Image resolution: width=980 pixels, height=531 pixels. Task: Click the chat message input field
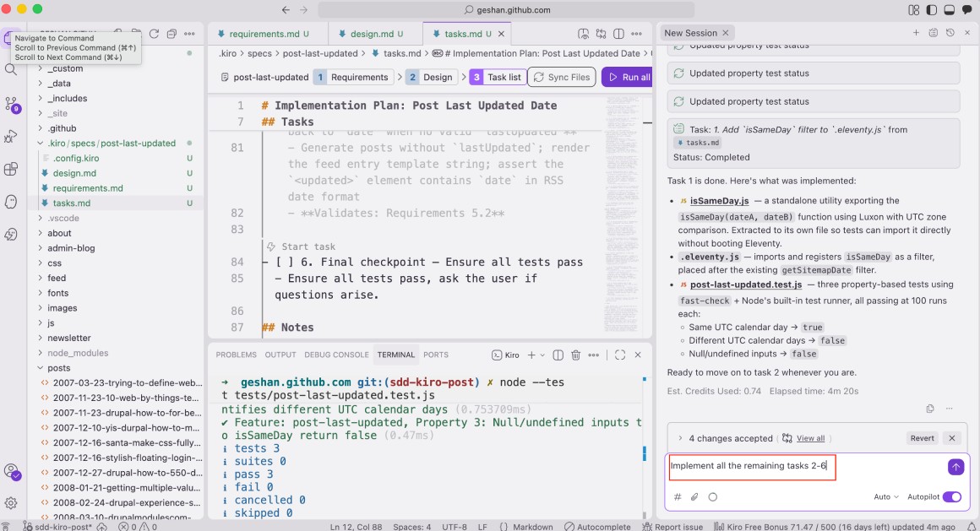(x=806, y=466)
